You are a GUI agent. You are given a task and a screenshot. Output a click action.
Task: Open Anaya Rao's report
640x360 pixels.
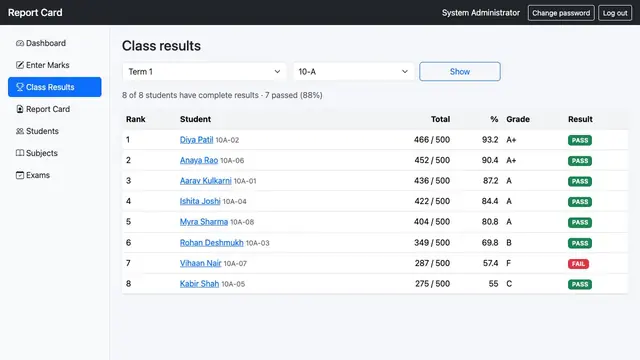[199, 160]
